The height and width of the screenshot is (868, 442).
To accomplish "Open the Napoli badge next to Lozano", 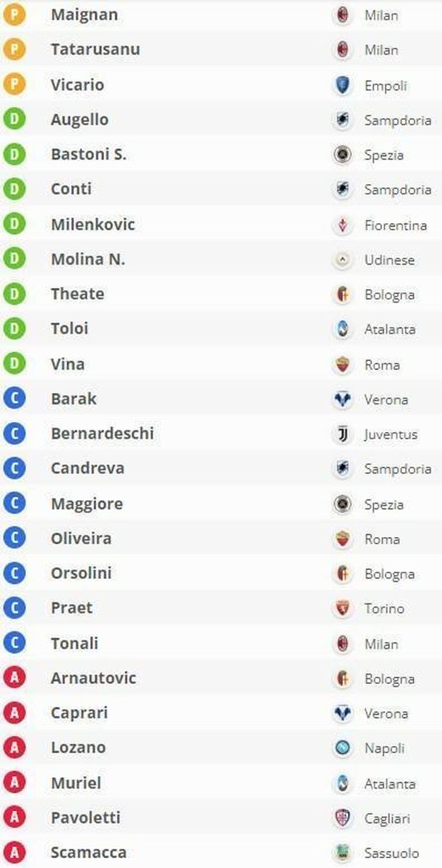I will click(343, 748).
